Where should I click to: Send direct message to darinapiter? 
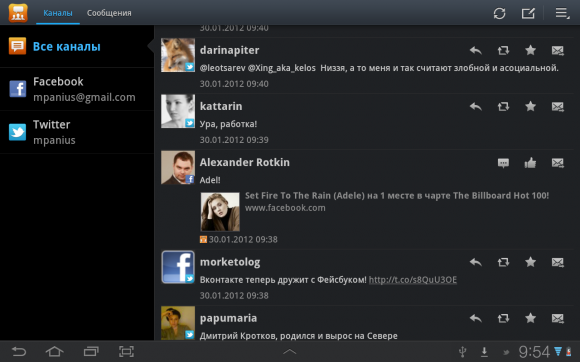point(558,50)
